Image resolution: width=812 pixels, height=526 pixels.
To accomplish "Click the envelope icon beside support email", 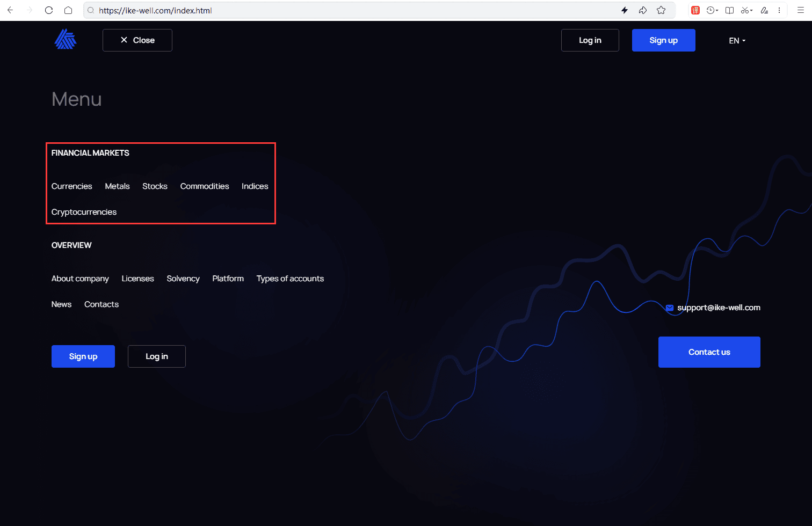I will (x=670, y=308).
